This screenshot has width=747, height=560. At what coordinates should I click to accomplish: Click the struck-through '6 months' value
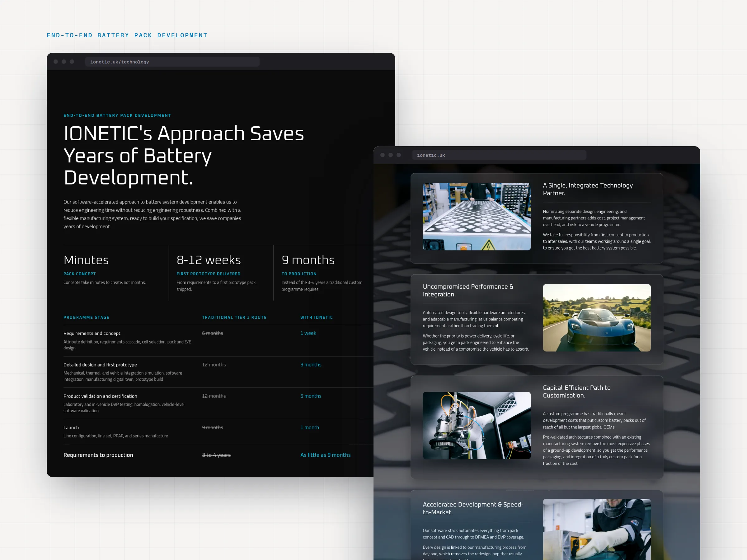212,333
